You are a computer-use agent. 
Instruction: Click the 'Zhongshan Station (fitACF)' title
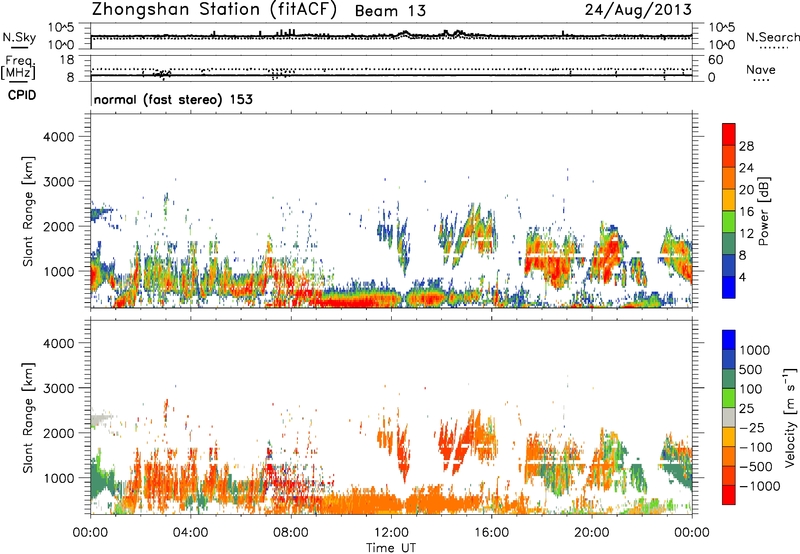[x=214, y=10]
